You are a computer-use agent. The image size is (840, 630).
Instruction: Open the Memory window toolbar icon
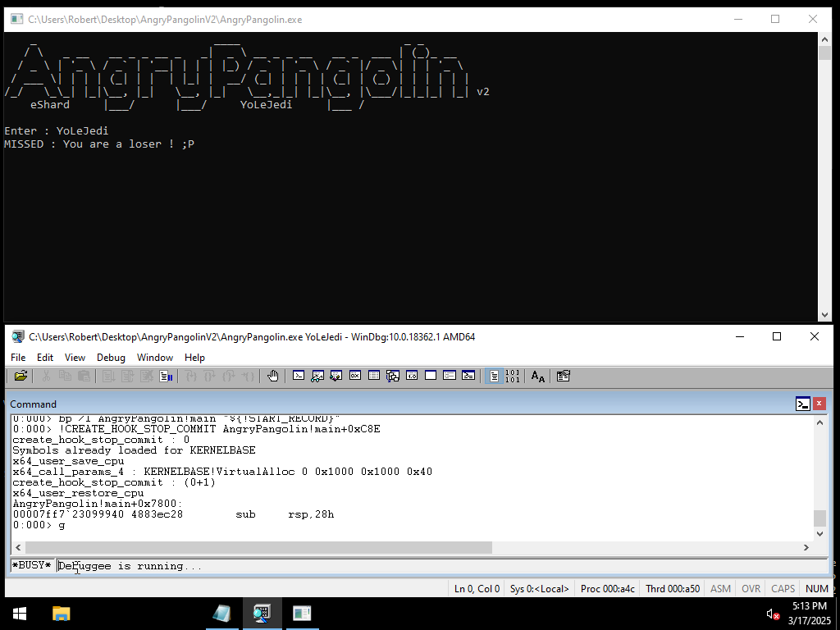pyautogui.click(x=374, y=376)
